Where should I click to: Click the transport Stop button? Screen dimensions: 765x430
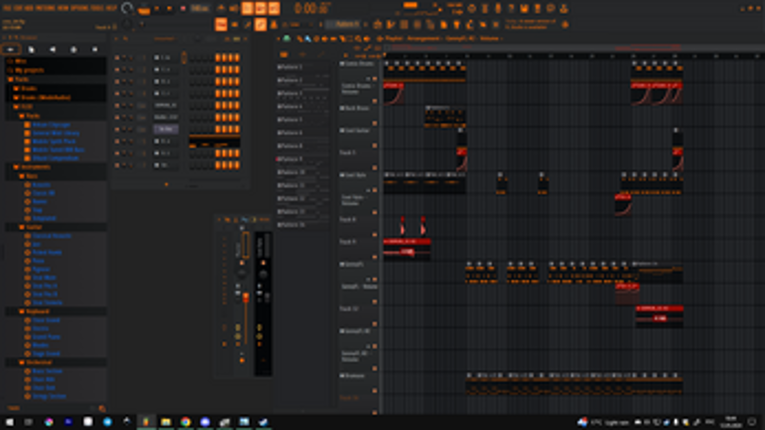(169, 8)
